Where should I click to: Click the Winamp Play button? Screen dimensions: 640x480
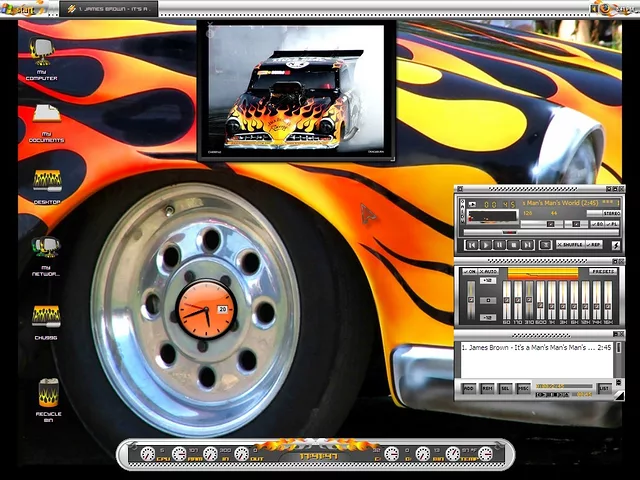point(486,244)
